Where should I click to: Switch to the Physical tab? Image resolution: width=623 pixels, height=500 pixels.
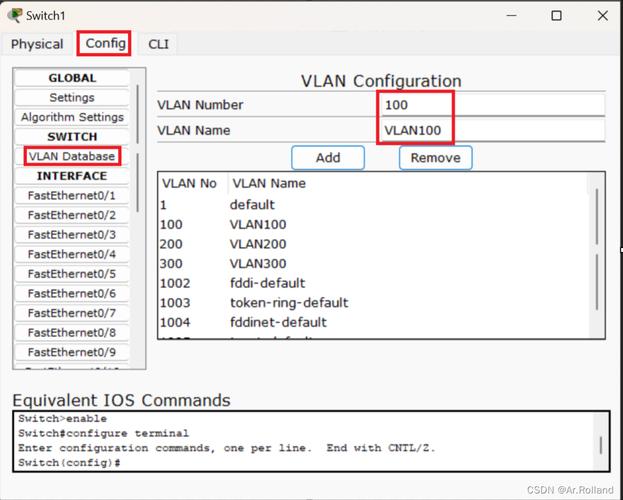point(37,44)
